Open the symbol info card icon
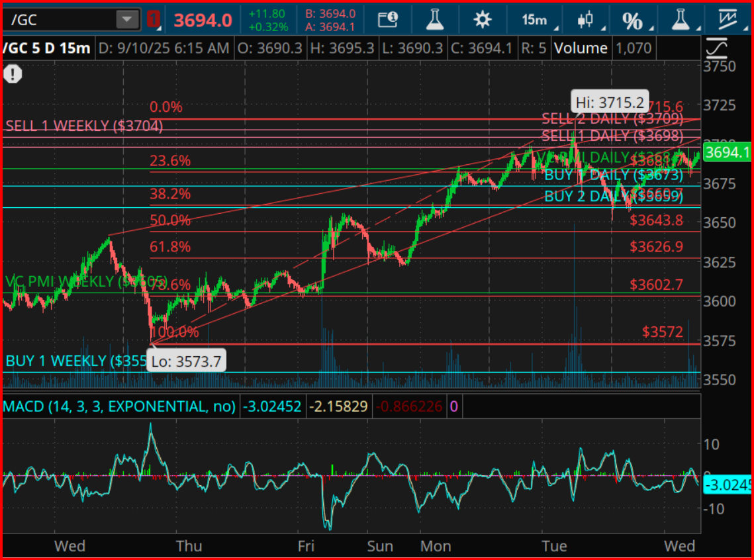The height and width of the screenshot is (560, 754). [x=387, y=20]
